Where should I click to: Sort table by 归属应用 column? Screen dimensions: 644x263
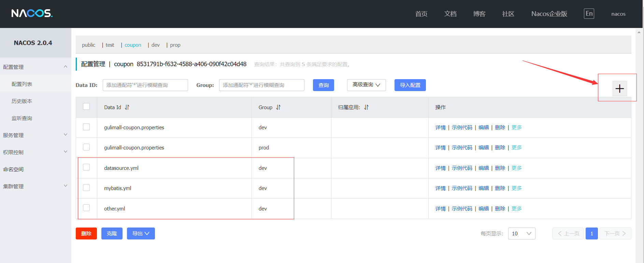[x=366, y=107]
